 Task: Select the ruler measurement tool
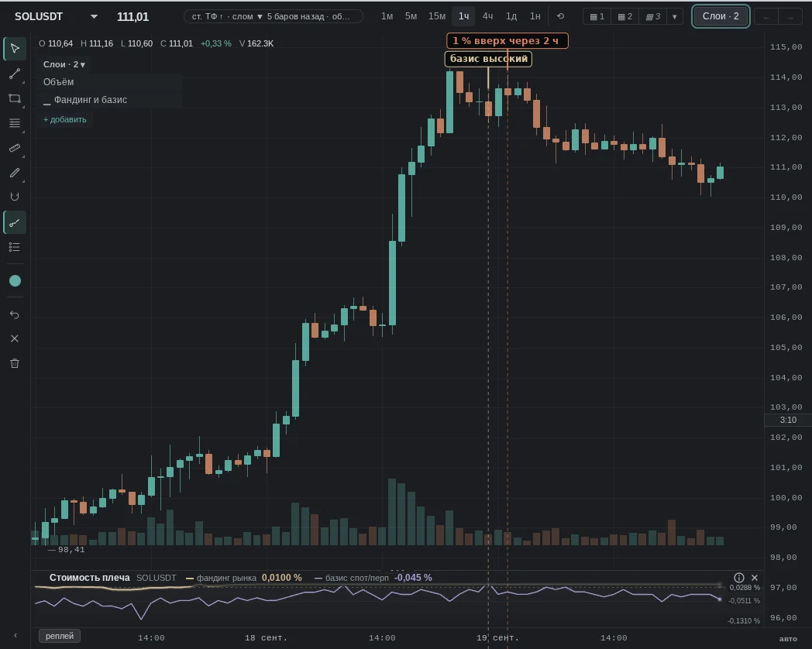pos(15,148)
